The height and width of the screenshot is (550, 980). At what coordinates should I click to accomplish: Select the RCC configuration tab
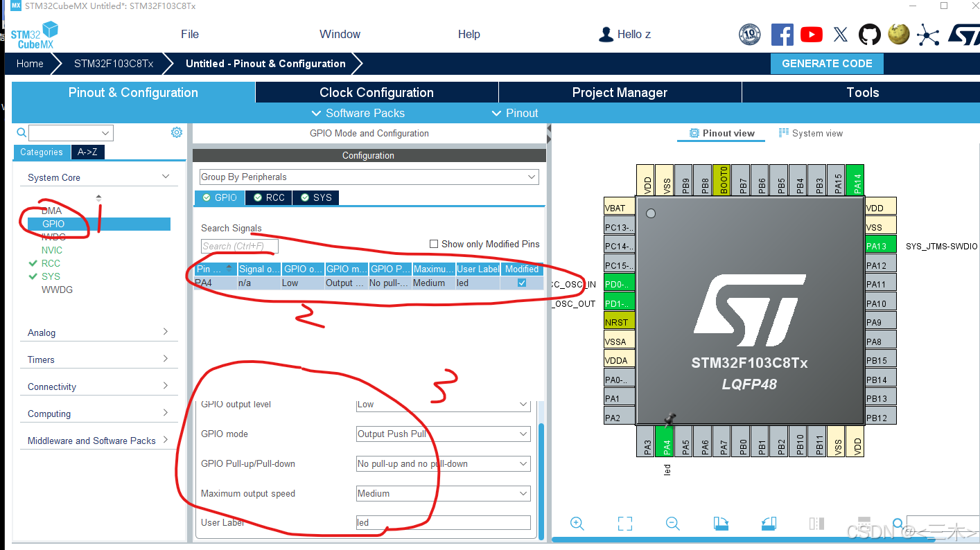269,197
